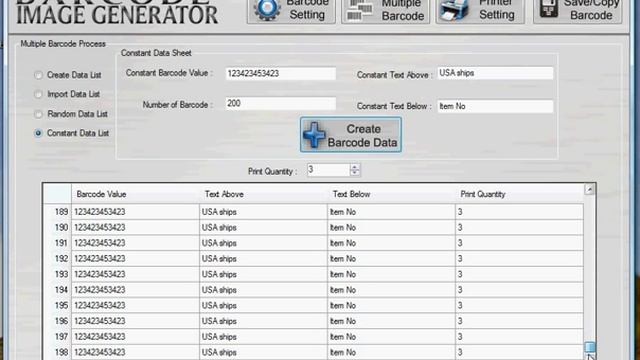Select row header 193
This screenshot has width=640, height=360.
(x=57, y=274)
